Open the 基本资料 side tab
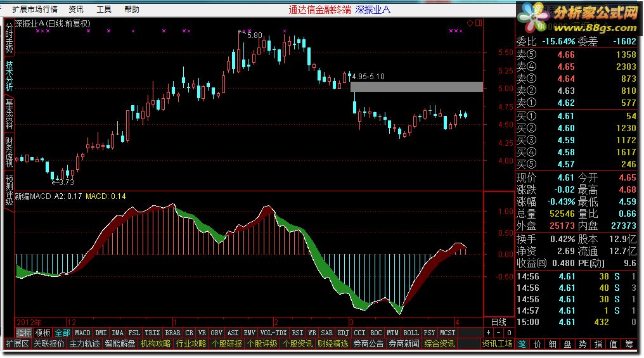This screenshot has height=358, width=644. pos(9,113)
